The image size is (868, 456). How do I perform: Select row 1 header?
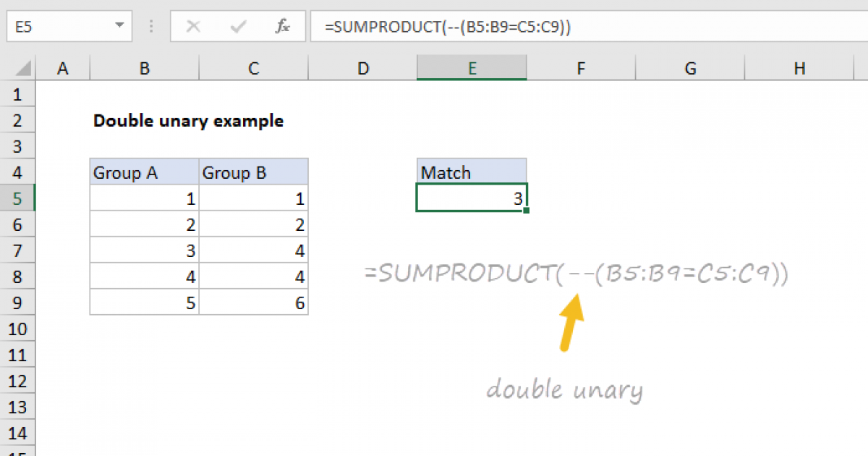pyautogui.click(x=18, y=94)
